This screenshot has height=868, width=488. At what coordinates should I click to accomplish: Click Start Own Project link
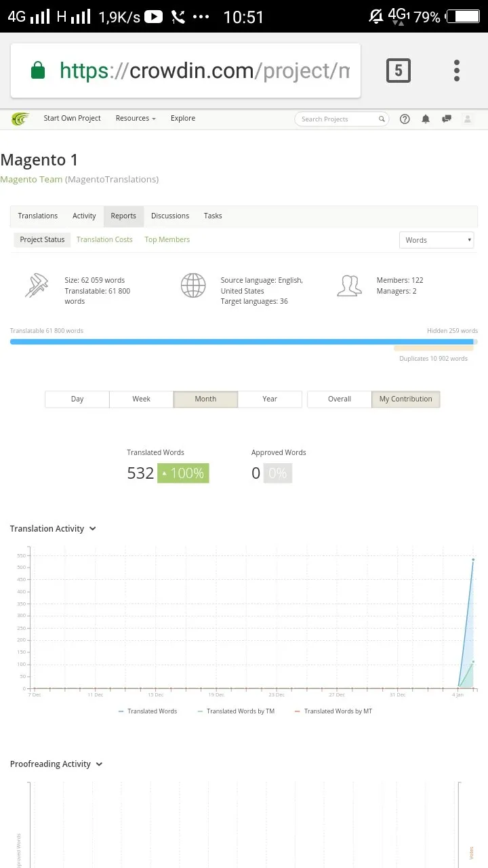pos(72,118)
